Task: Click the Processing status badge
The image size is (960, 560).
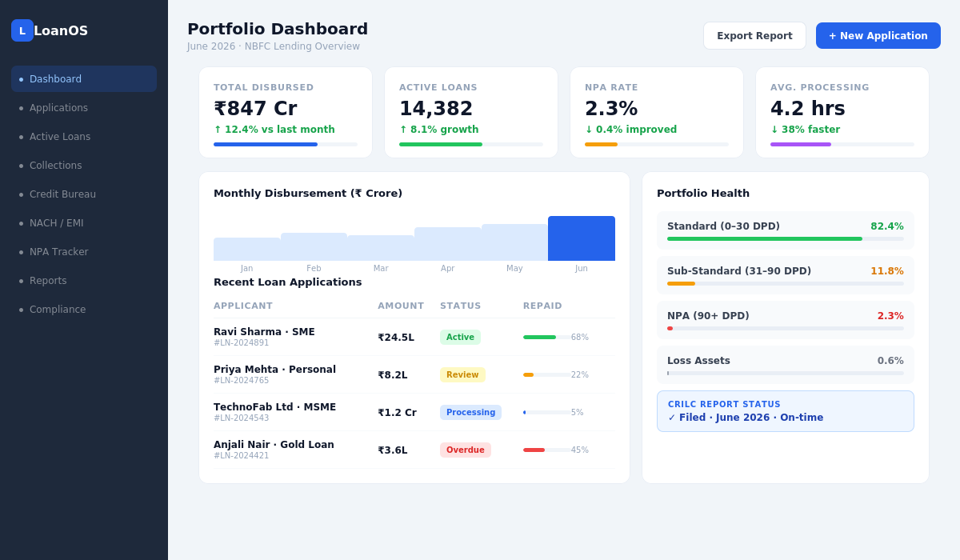Action: [470, 413]
